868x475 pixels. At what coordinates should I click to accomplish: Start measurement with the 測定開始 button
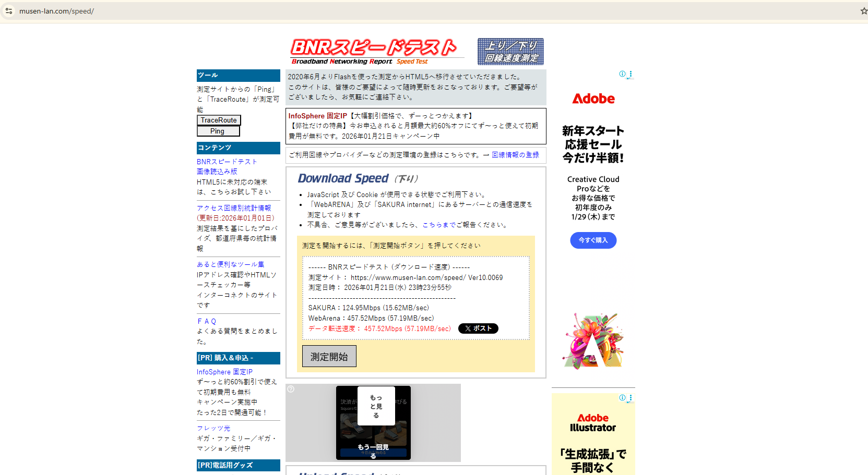pyautogui.click(x=329, y=357)
